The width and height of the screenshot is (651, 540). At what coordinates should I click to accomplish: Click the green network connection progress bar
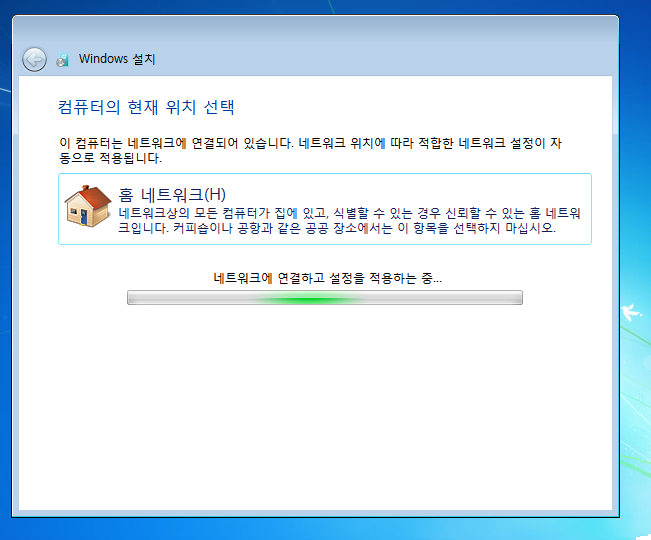[325, 298]
